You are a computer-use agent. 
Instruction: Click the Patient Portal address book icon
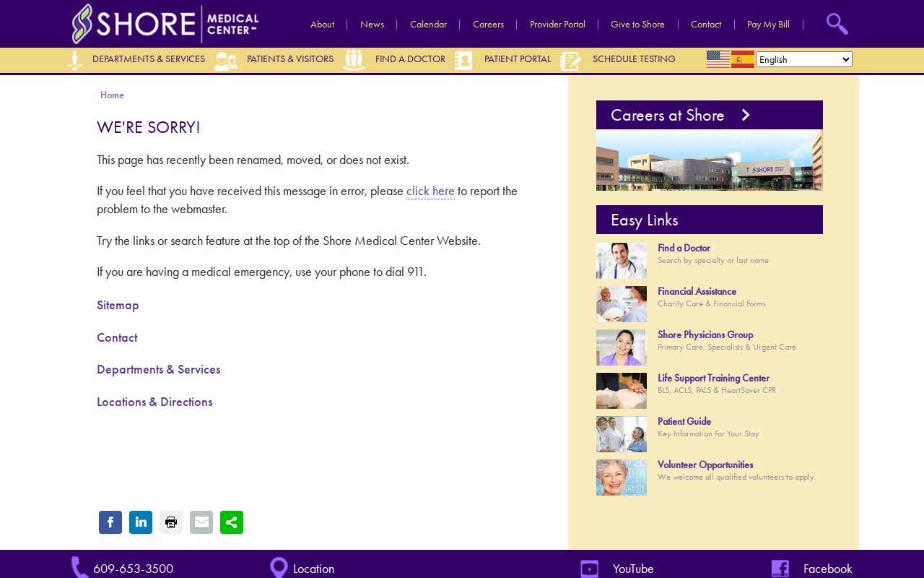(x=463, y=61)
